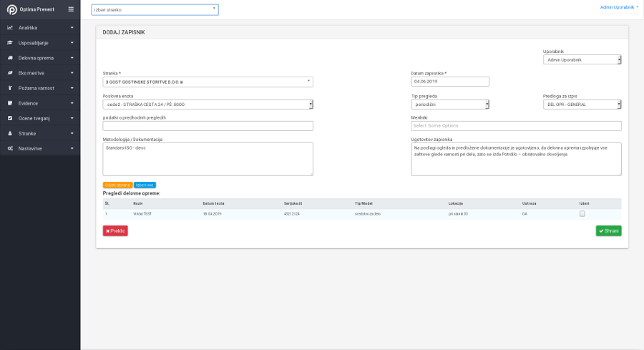Open the Uporabnik select dropdown
Image resolution: width=644 pixels, height=350 pixels.
tap(582, 59)
